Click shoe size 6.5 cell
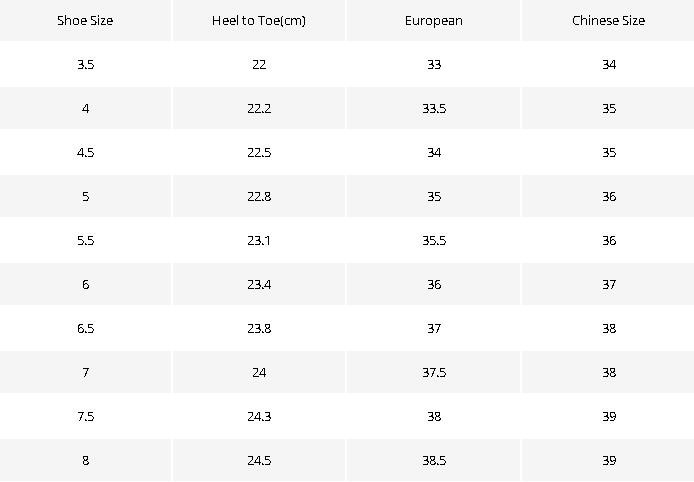This screenshot has width=694, height=482. (85, 328)
